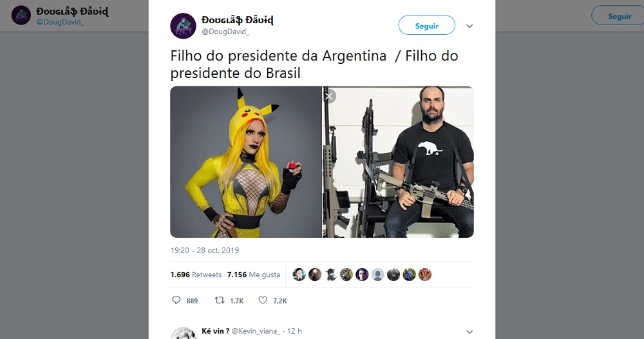This screenshot has width=644, height=339.
Task: Expand tweet options chevron beside Seguir
Action: coord(469,26)
